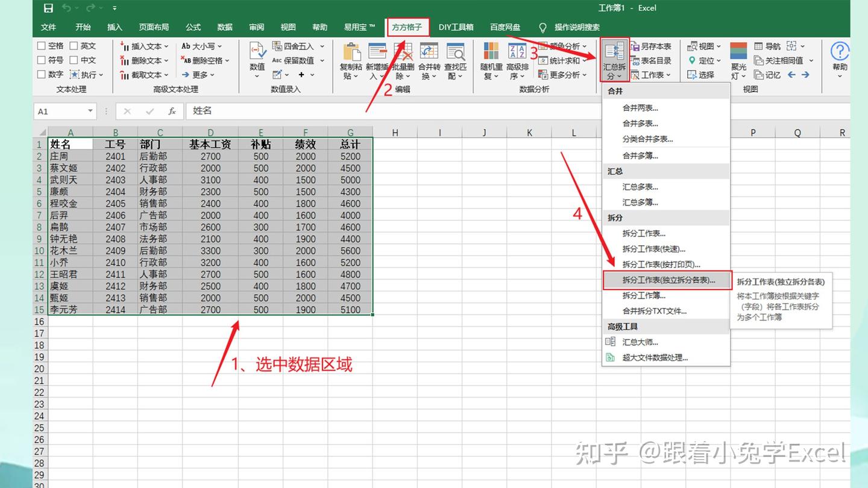Select the 高级排序 tool

coord(517,60)
